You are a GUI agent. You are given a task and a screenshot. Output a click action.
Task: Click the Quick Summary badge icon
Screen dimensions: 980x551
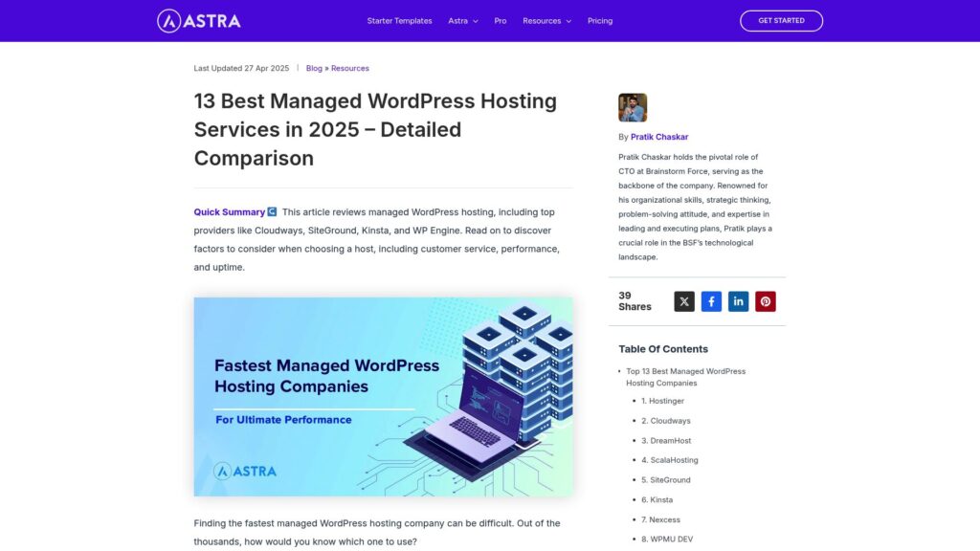pyautogui.click(x=272, y=211)
